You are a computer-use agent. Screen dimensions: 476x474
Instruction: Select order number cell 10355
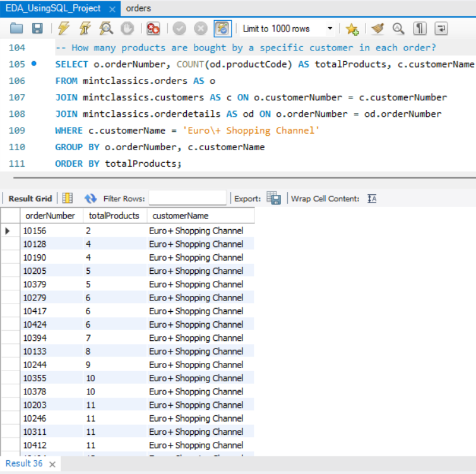pyautogui.click(x=52, y=378)
